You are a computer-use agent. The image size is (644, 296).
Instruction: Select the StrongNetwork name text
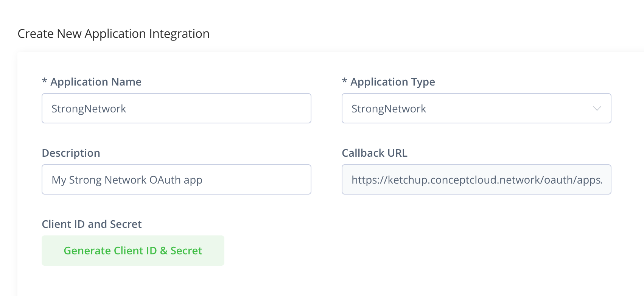(x=89, y=109)
